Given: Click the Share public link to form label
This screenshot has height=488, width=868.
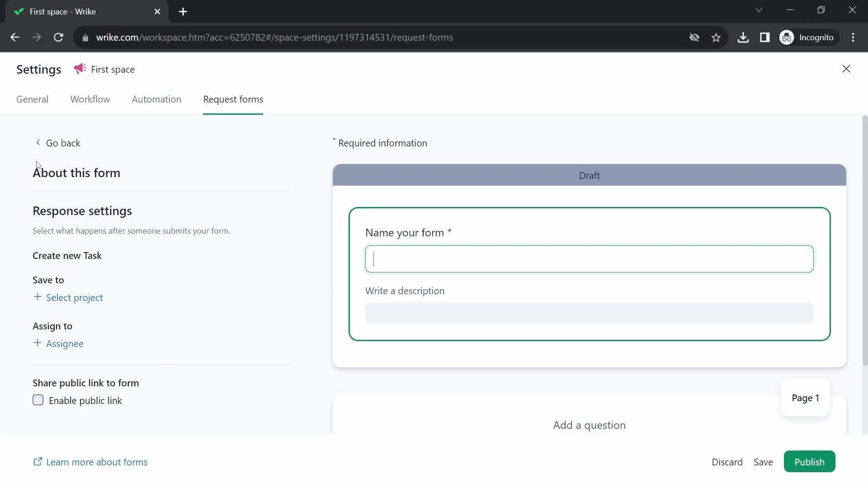Looking at the screenshot, I should [85, 383].
